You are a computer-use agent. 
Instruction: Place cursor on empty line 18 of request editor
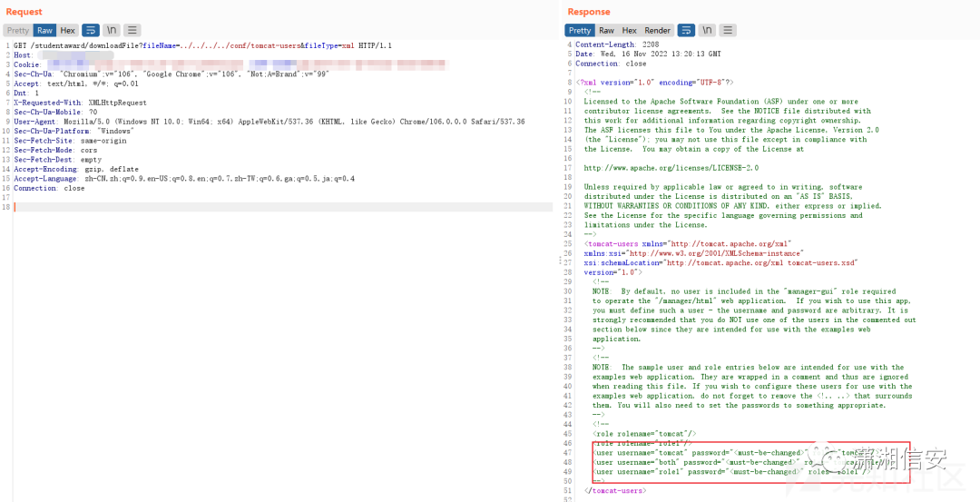tap(283, 207)
